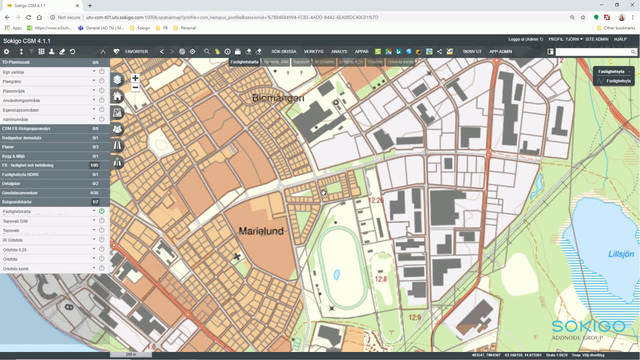This screenshot has height=360, width=640.
Task: Open the VERKTYG menu
Action: tap(313, 51)
